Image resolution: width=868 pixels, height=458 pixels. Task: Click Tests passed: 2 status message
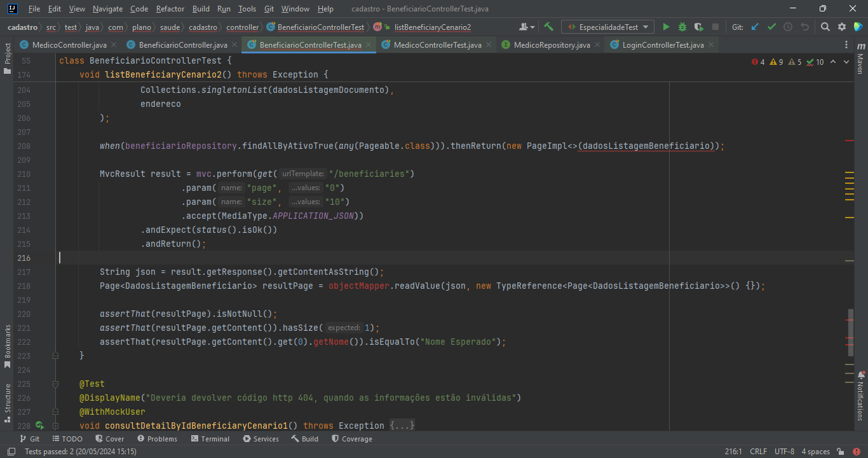[x=81, y=452]
